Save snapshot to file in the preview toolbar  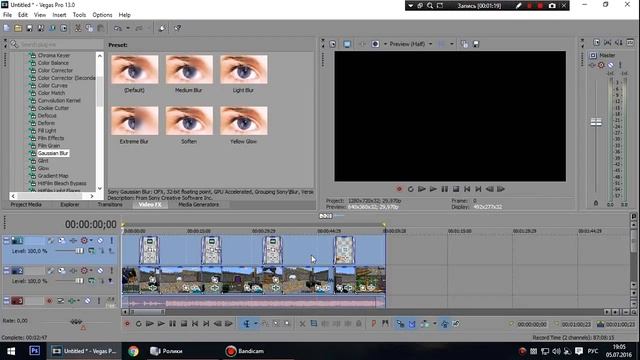(476, 44)
